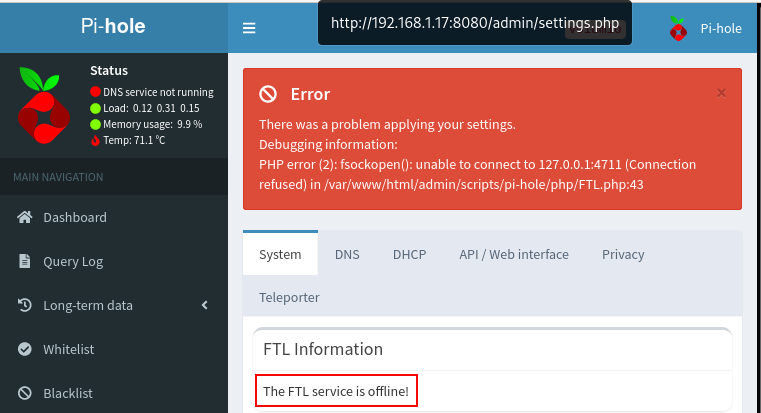Click the large Pi-hole raspberry logo in sidebar

click(43, 106)
